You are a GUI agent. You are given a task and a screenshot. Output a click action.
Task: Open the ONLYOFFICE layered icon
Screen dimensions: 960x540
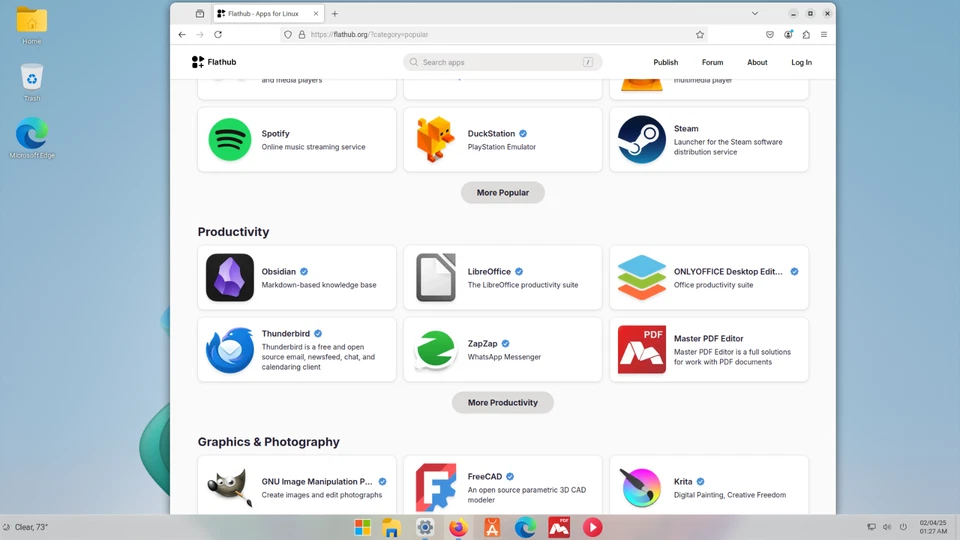642,277
